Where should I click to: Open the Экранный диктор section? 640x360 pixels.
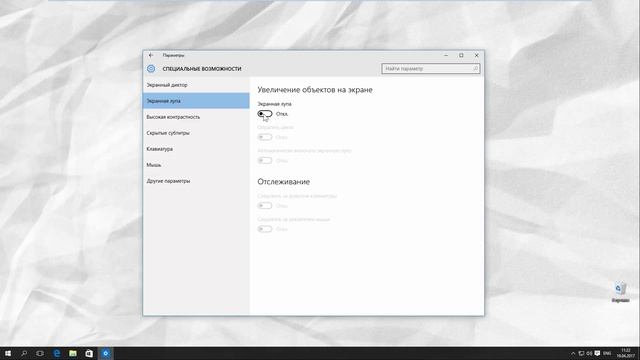pos(196,85)
